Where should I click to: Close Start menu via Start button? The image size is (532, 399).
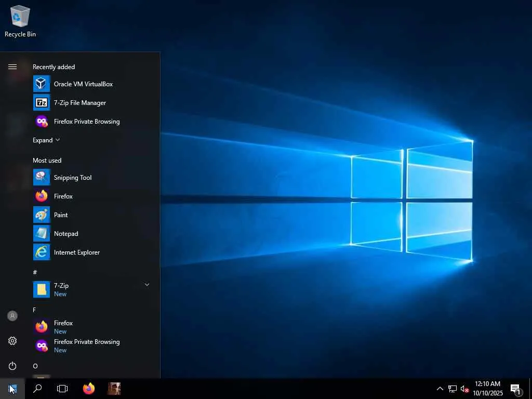(12, 389)
